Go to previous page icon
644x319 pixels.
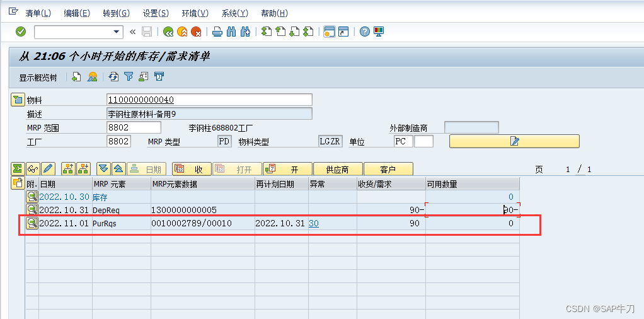pos(280,32)
